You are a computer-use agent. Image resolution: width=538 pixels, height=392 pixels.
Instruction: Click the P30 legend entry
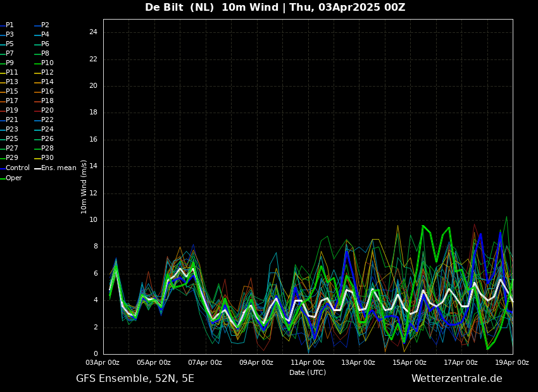point(47,158)
